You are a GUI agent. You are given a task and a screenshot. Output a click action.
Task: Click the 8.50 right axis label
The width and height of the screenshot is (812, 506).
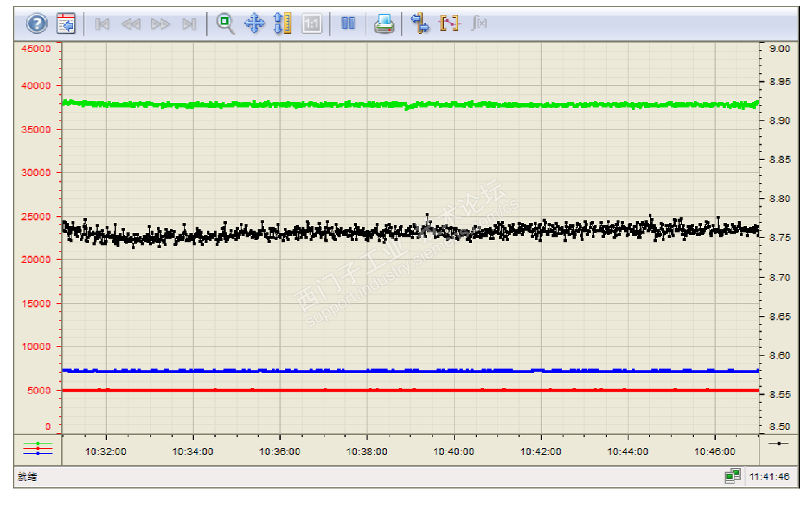coord(779,427)
